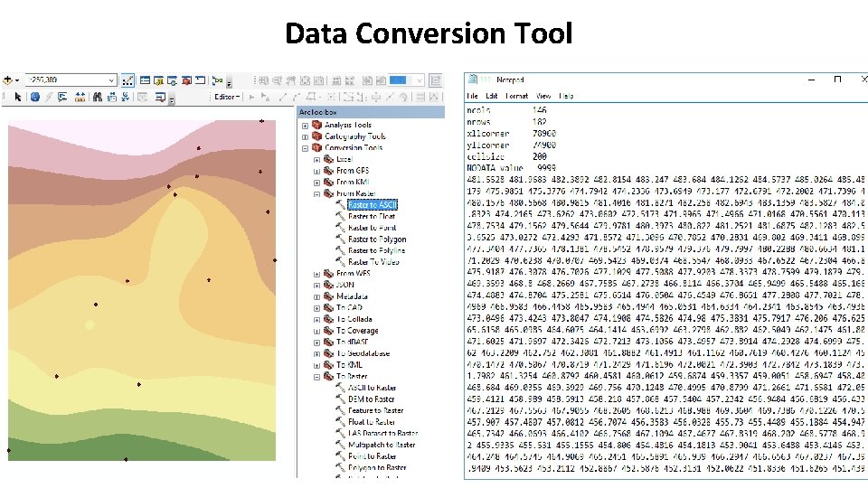The width and height of the screenshot is (868, 488).
Task: Select the LAS Dataset to Raster tool
Action: pos(382,433)
